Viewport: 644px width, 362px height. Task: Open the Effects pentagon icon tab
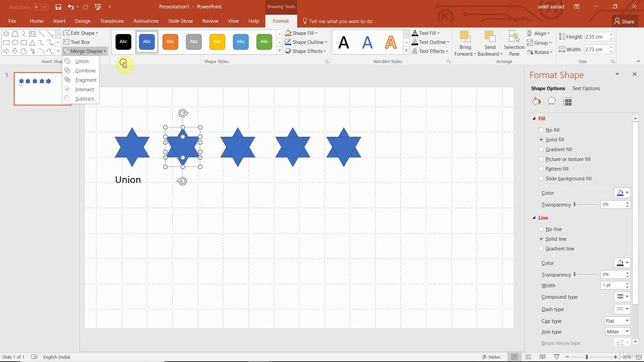pyautogui.click(x=551, y=102)
